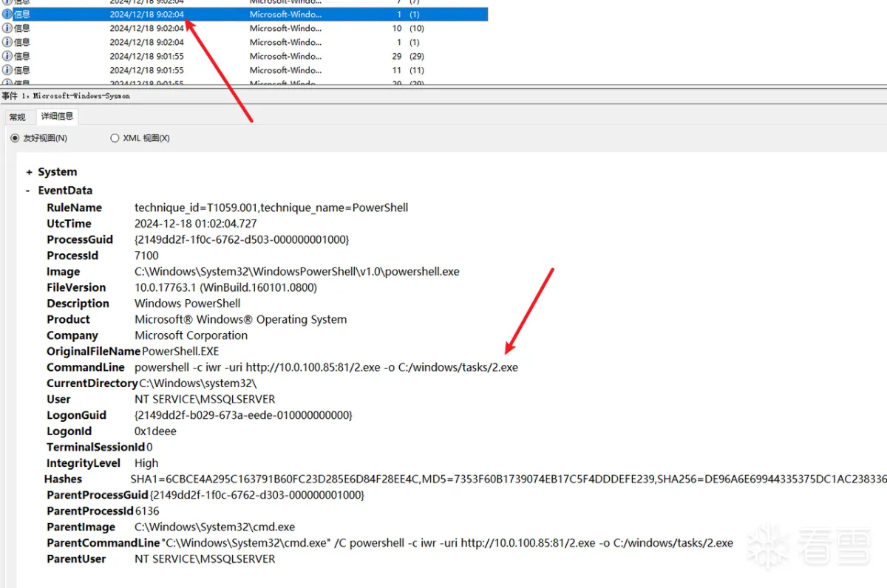Click the date cell in the 29 (29) row
The width and height of the screenshot is (887, 588).
(147, 56)
